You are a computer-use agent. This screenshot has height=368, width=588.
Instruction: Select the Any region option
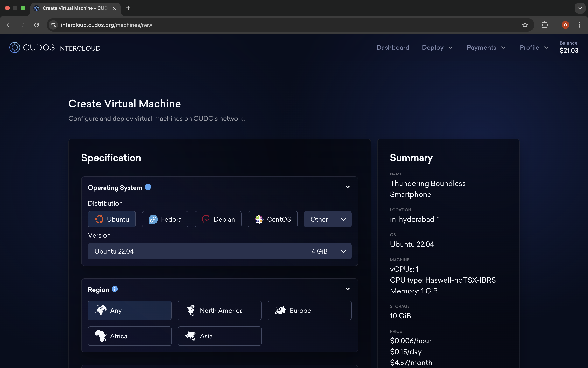(130, 310)
